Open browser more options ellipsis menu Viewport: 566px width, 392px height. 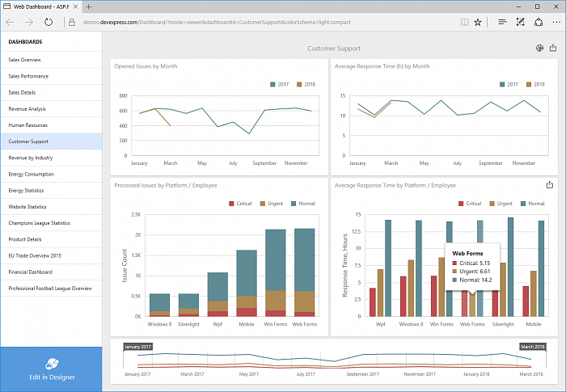[553, 23]
